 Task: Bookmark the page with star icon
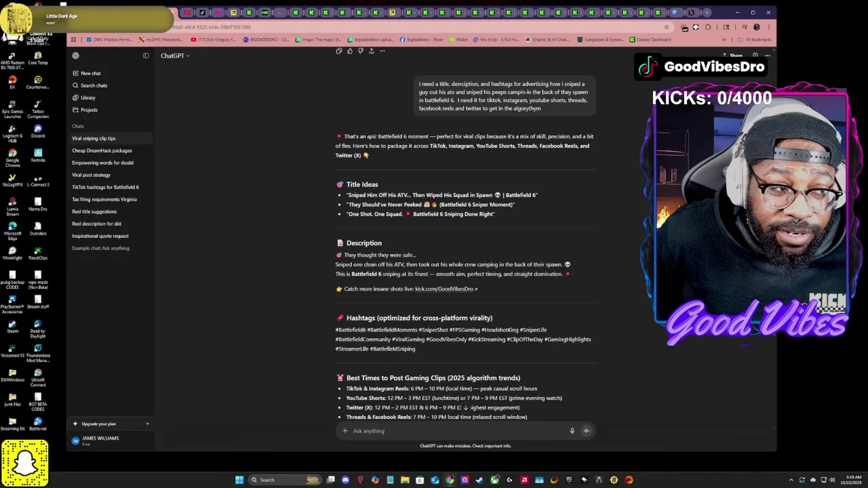(x=667, y=27)
